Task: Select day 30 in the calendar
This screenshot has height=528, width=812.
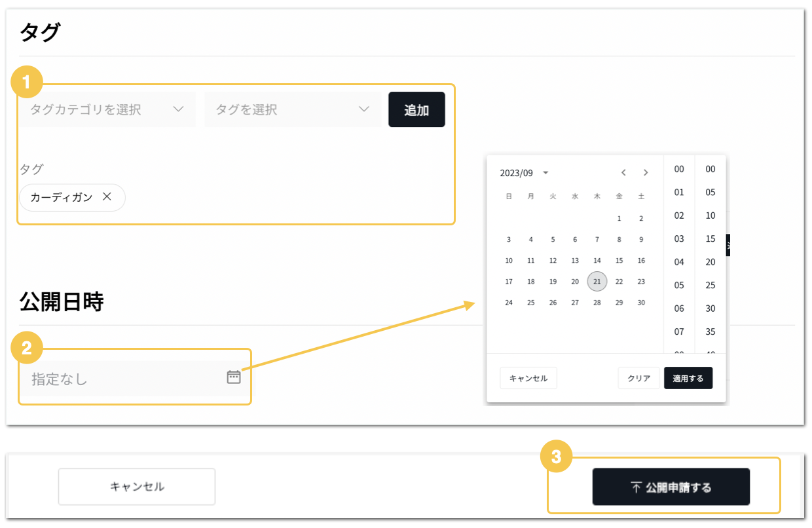Action: (641, 303)
